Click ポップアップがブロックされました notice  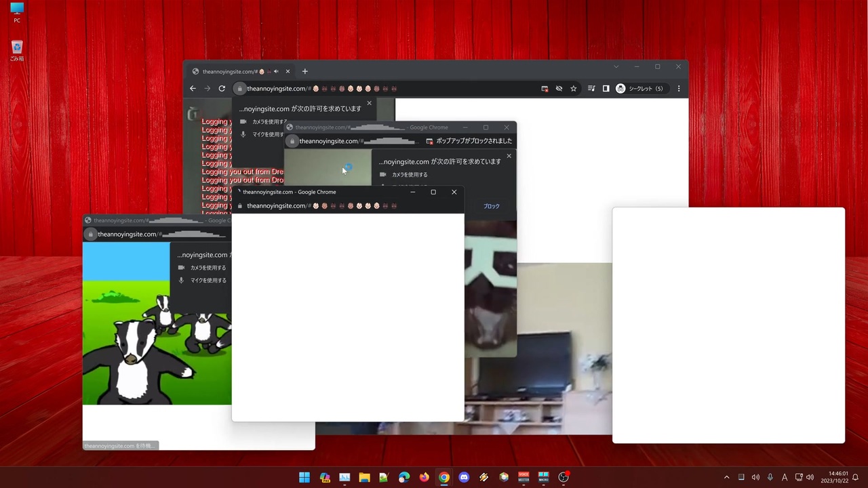(x=469, y=141)
